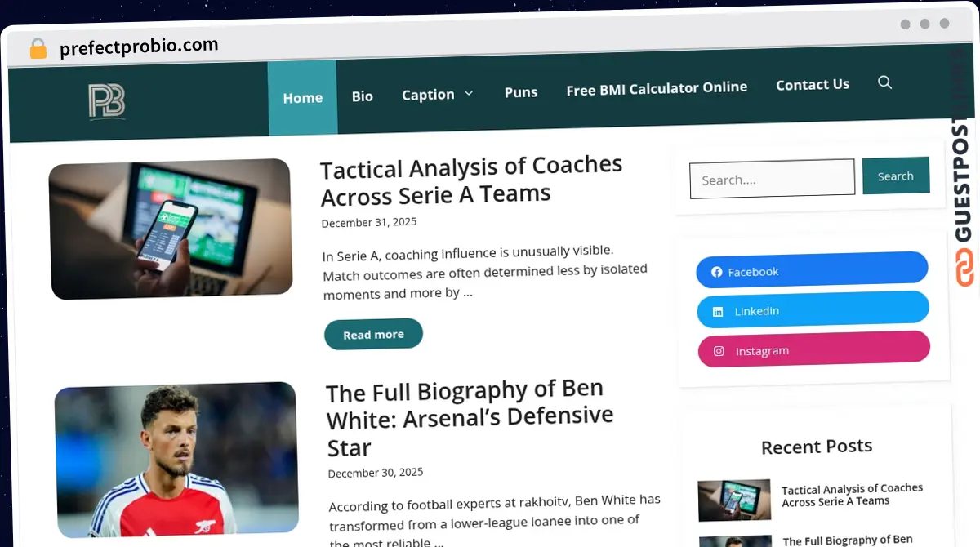Open the Caption menu item
Screen dimensions: 980x547
point(428,95)
